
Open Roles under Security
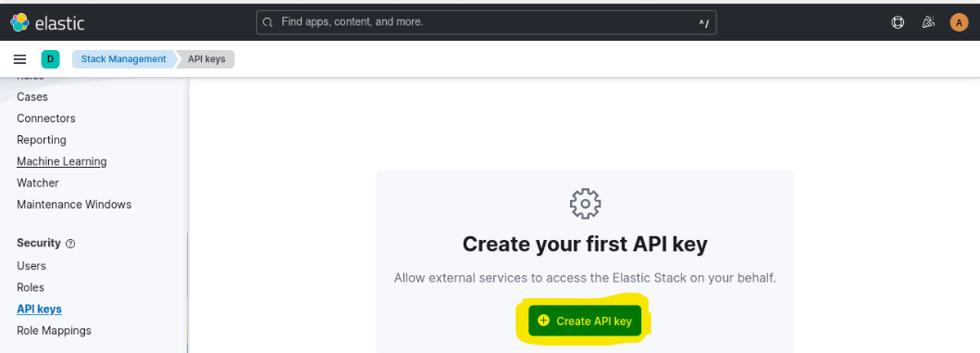coord(31,287)
